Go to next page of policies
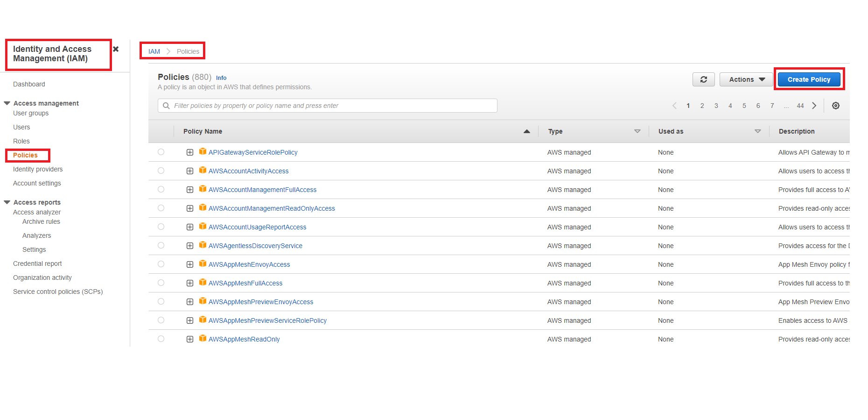The width and height of the screenshot is (868, 420). (x=814, y=106)
